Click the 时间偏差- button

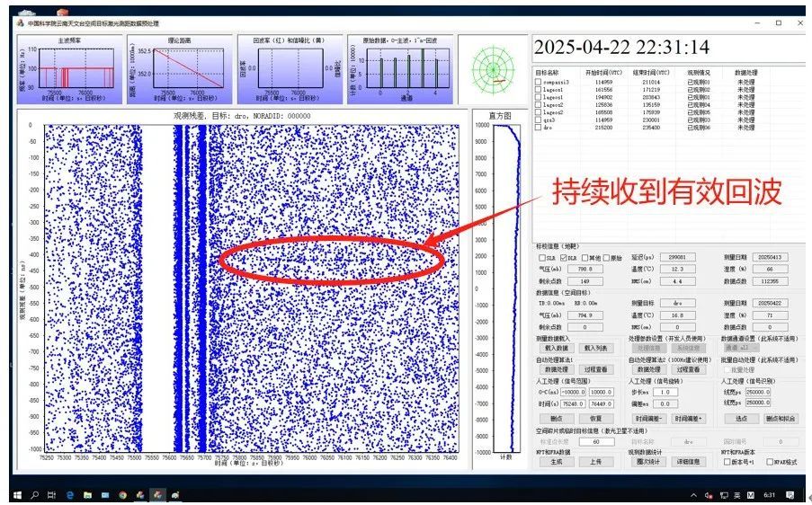(649, 418)
